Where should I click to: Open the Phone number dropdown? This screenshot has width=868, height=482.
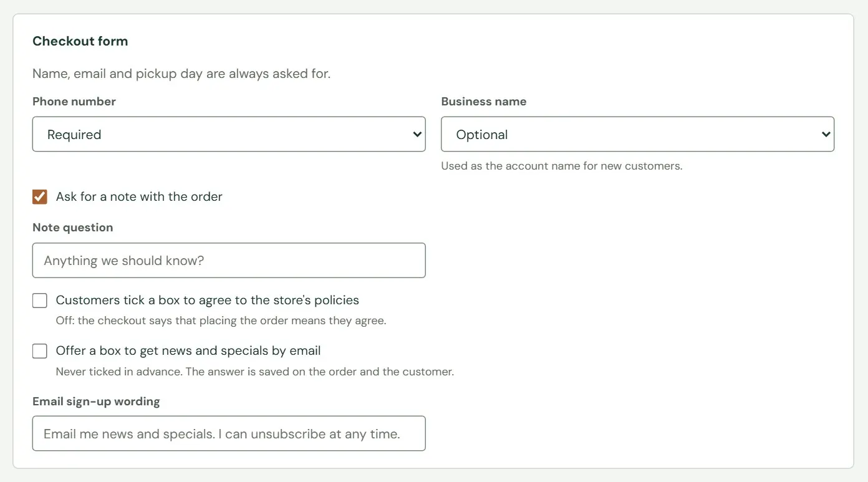(229, 134)
